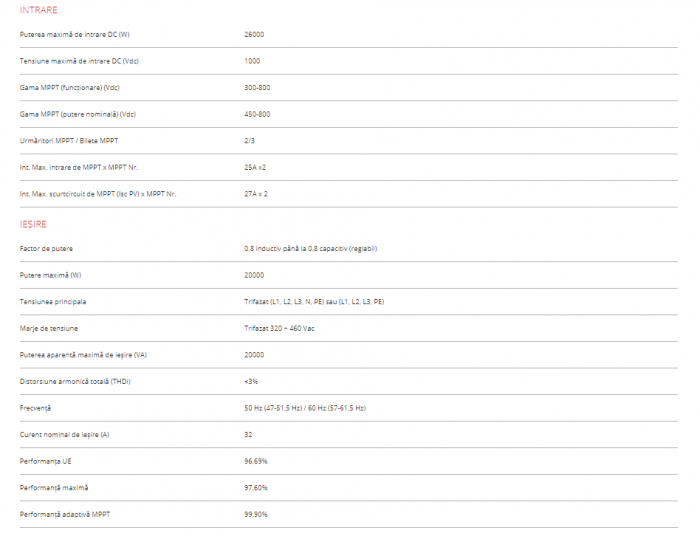700x536 pixels.
Task: Click the '25A x2' current value
Action: pyautogui.click(x=255, y=167)
